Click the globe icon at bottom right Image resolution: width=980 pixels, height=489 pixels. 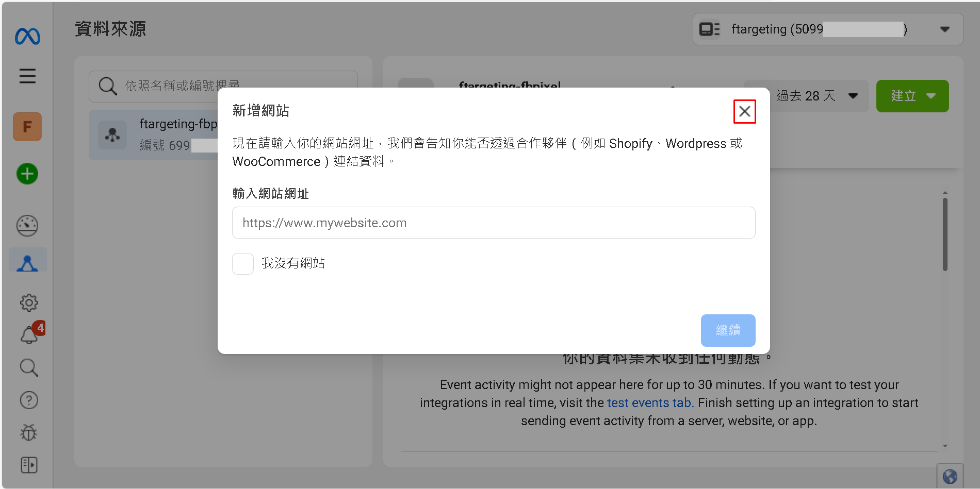(950, 477)
